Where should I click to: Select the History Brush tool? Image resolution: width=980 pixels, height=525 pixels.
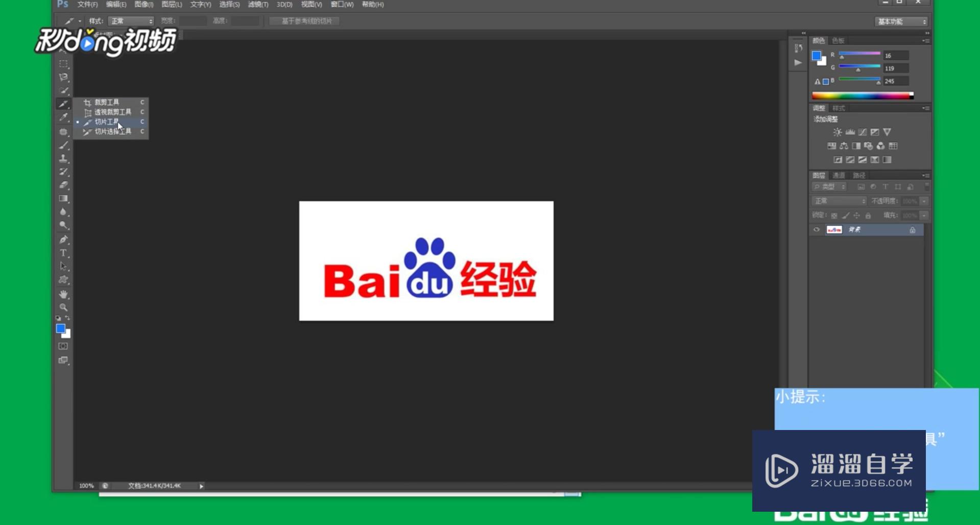(63, 172)
